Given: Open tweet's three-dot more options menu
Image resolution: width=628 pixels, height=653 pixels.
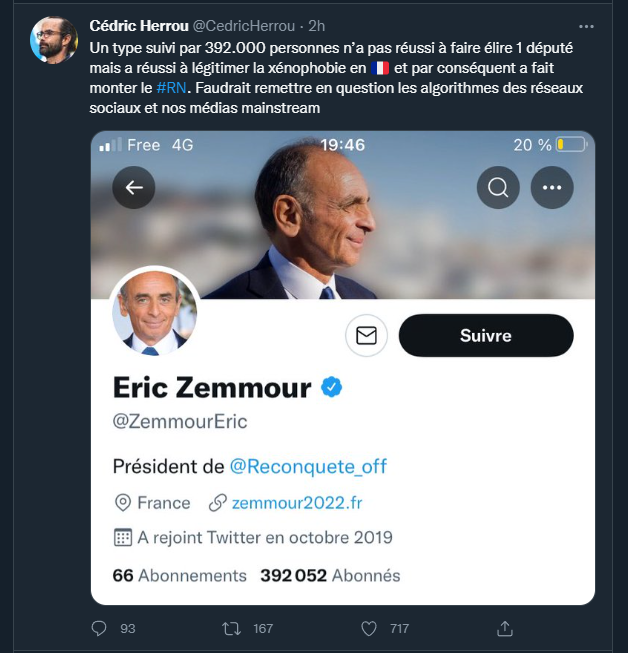Looking at the screenshot, I should (587, 23).
